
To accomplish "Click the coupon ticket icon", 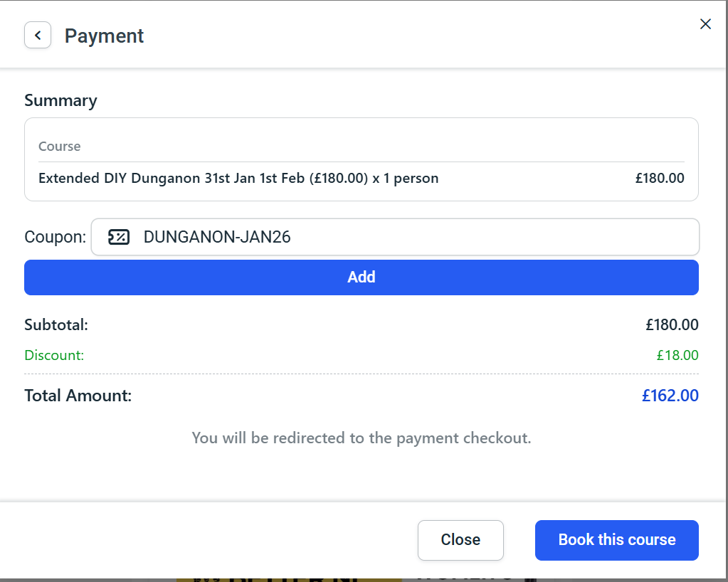I will tap(118, 238).
